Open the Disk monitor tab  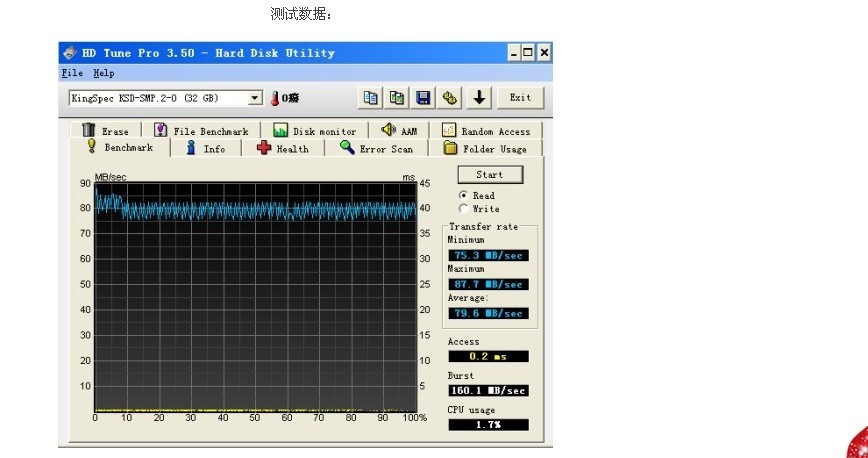315,131
